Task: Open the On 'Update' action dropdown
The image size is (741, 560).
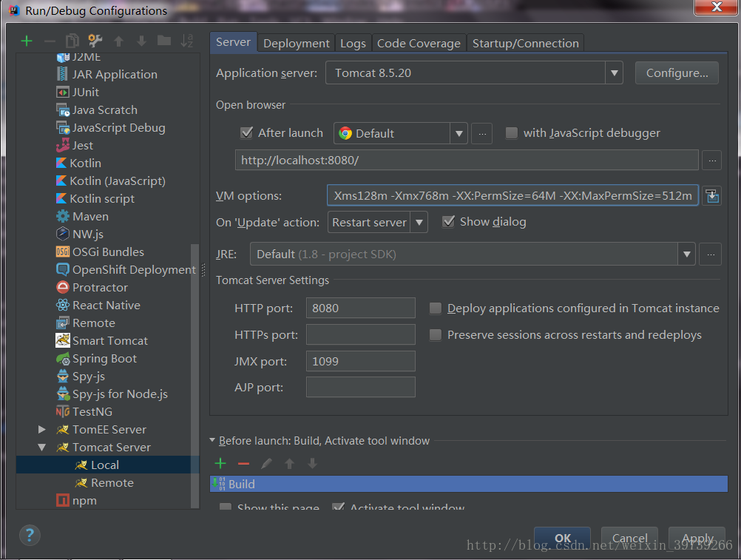Action: click(419, 222)
